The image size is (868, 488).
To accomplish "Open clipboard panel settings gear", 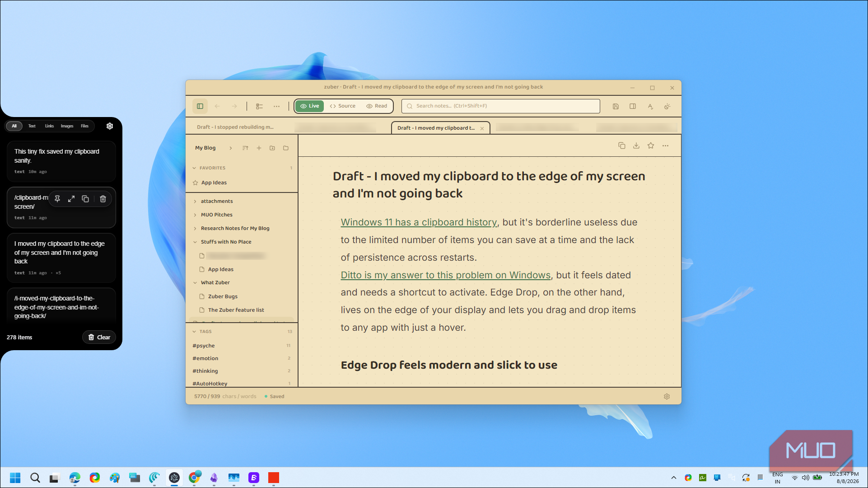I will 110,126.
